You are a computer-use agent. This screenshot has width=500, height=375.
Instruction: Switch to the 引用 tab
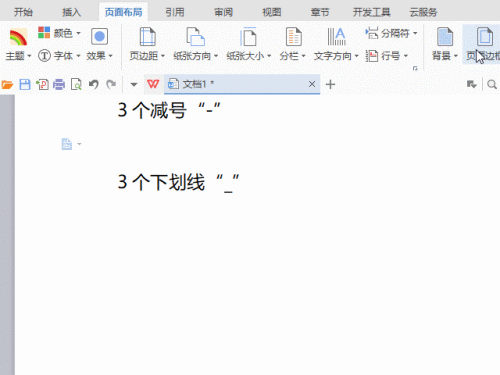[x=175, y=12]
